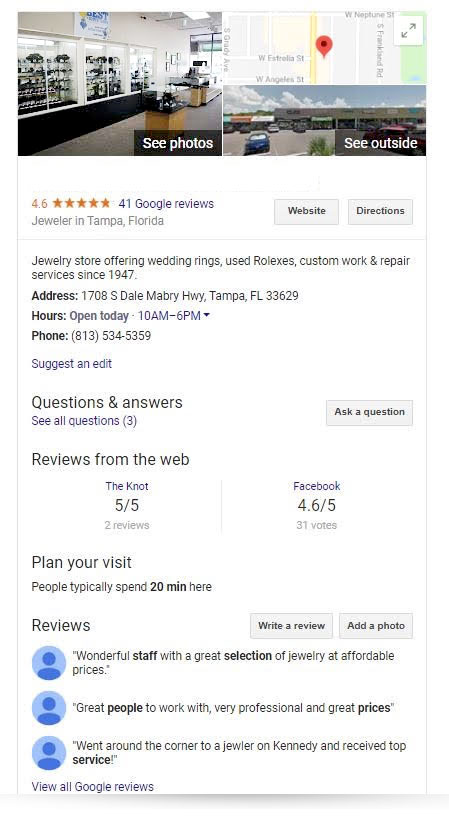Open The Knot reviews link

(127, 486)
